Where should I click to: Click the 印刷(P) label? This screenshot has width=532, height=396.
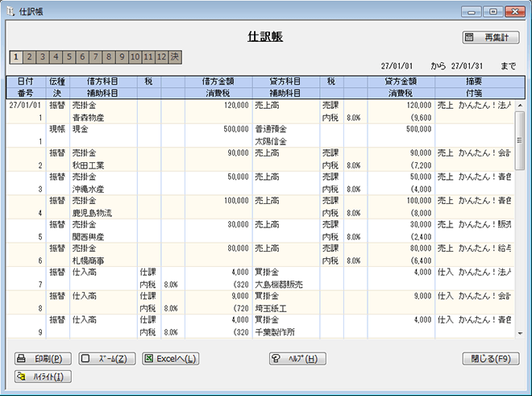(48, 359)
